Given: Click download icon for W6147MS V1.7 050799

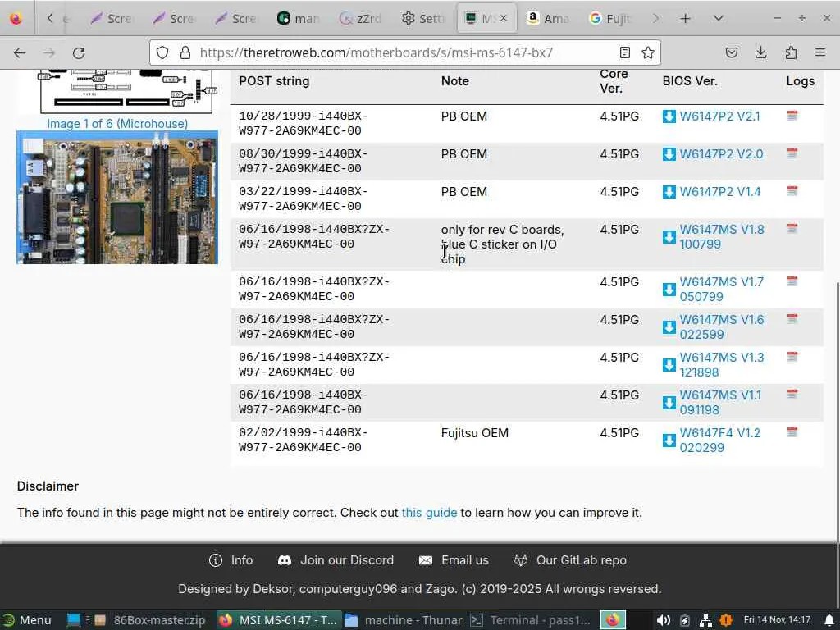Looking at the screenshot, I should (x=669, y=290).
